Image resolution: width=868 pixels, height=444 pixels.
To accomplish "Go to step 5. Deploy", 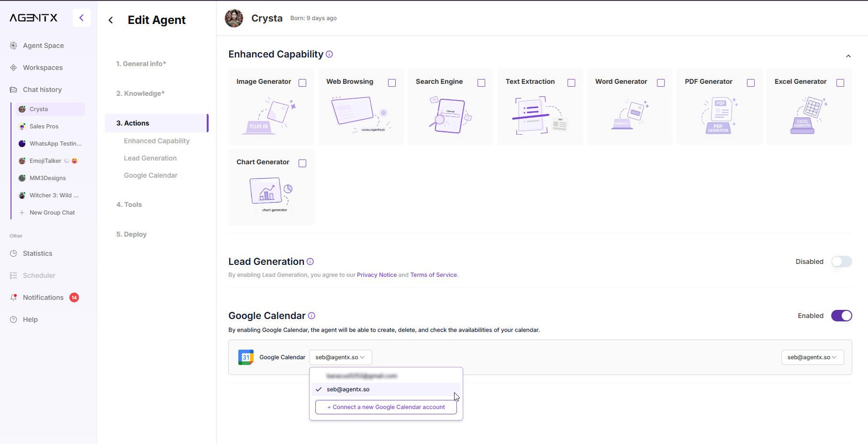I will pos(132,234).
